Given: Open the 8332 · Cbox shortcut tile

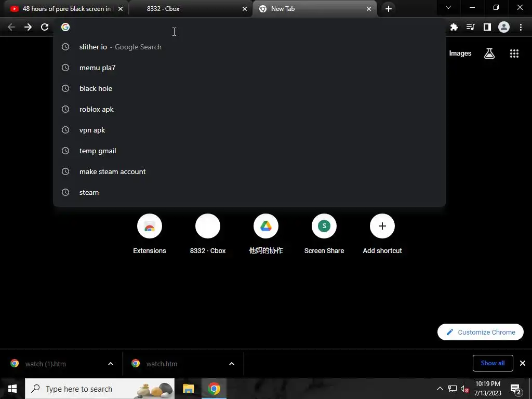Looking at the screenshot, I should click(208, 234).
